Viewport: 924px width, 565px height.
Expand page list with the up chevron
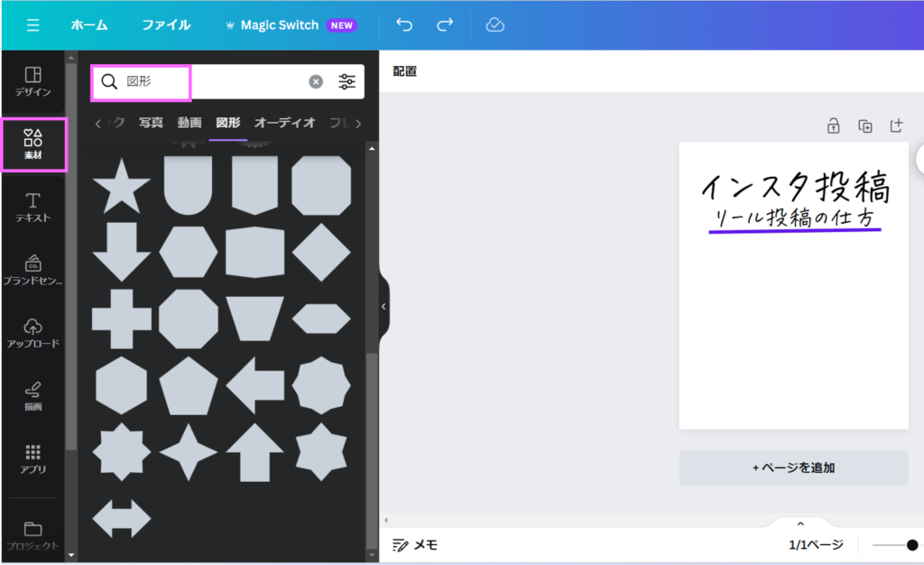(799, 523)
